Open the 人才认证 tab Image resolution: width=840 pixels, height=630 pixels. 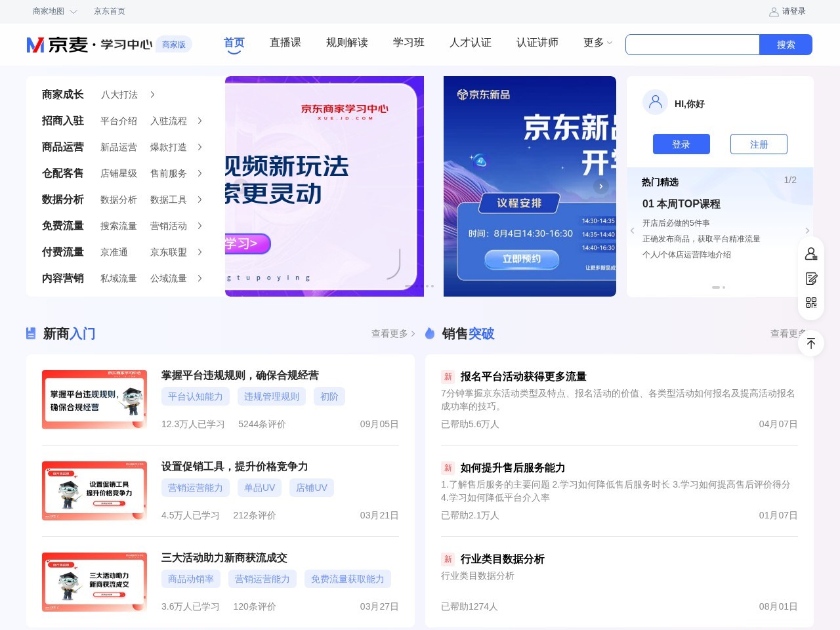click(x=471, y=43)
